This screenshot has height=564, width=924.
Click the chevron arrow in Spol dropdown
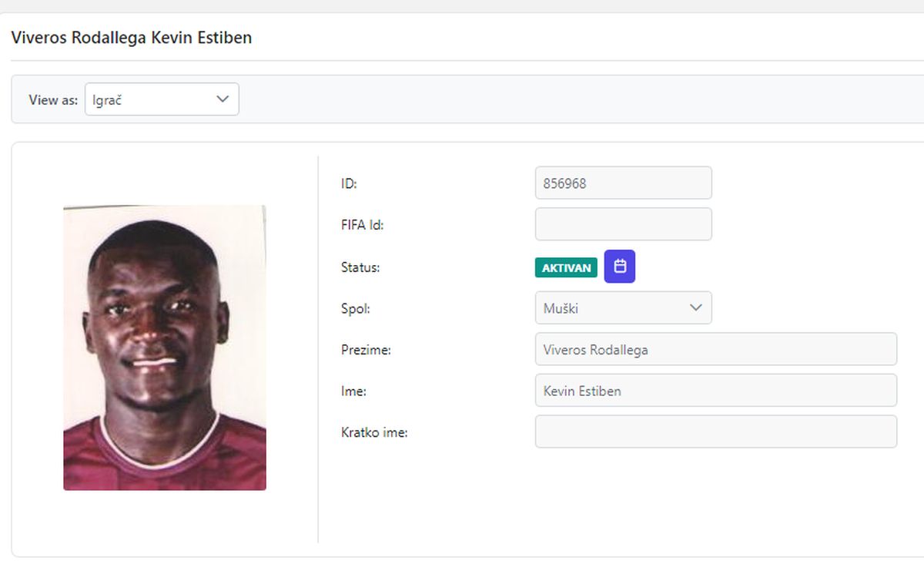tap(696, 308)
